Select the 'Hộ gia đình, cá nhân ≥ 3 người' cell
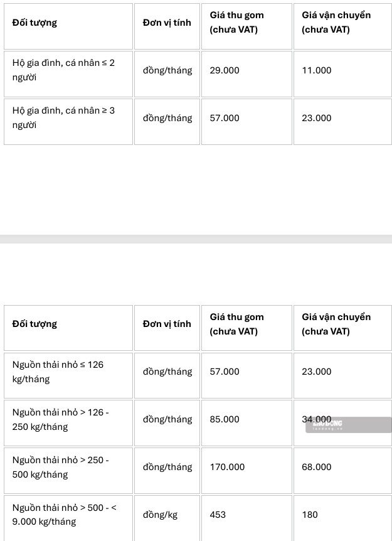 click(x=68, y=122)
